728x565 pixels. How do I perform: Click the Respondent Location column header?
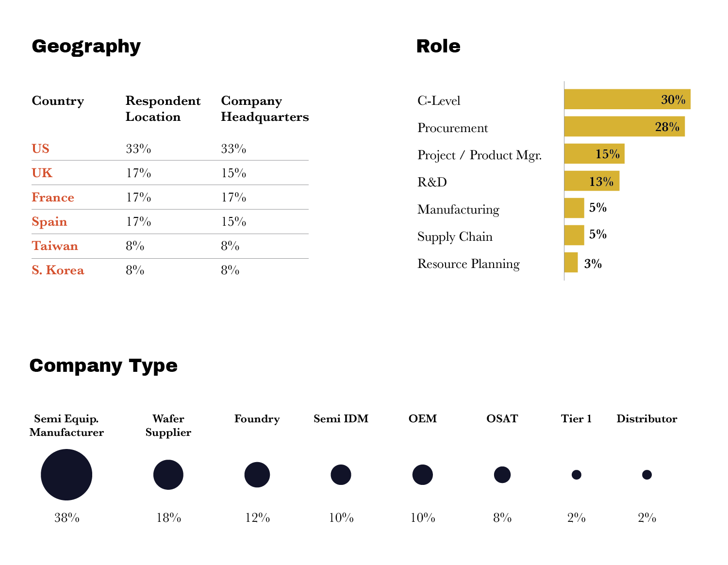pos(163,109)
